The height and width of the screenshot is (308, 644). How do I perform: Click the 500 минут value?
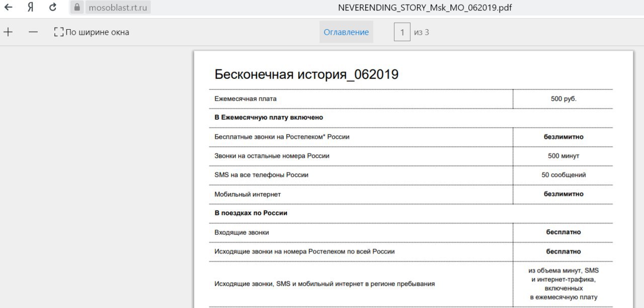pyautogui.click(x=563, y=156)
